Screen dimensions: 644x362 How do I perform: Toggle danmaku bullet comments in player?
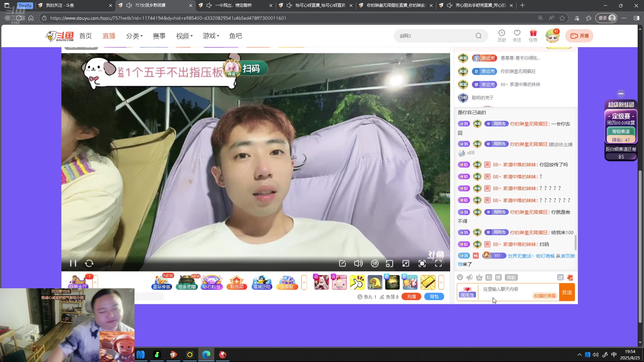click(375, 263)
